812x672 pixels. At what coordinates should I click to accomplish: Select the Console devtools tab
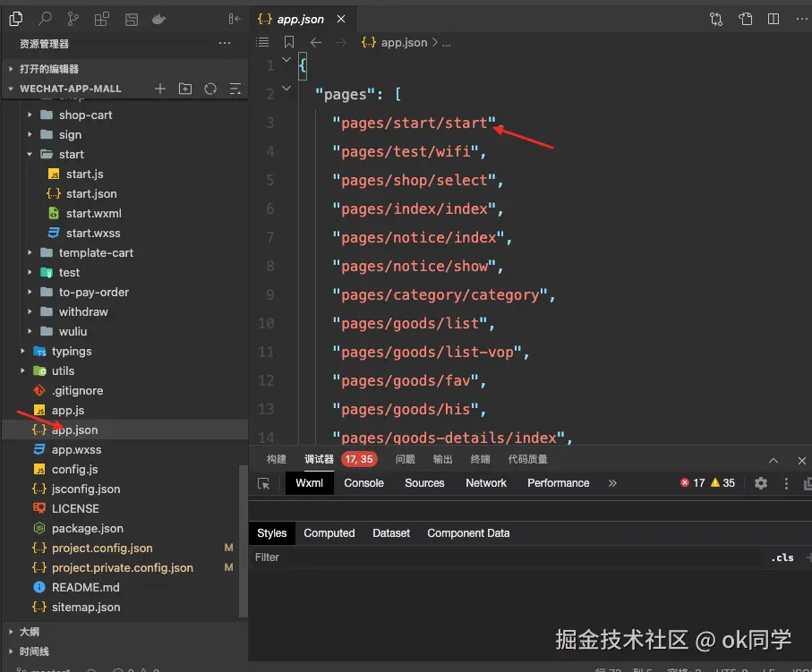[364, 483]
